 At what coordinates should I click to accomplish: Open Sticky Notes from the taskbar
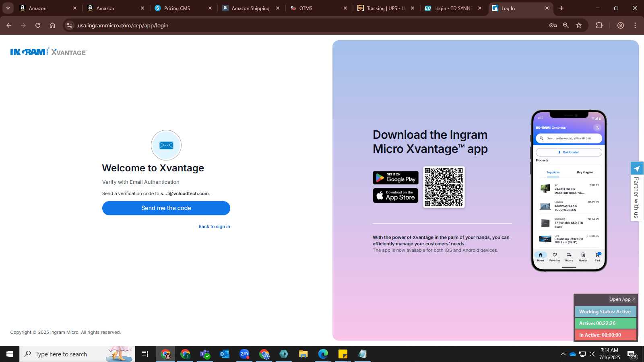click(x=343, y=354)
